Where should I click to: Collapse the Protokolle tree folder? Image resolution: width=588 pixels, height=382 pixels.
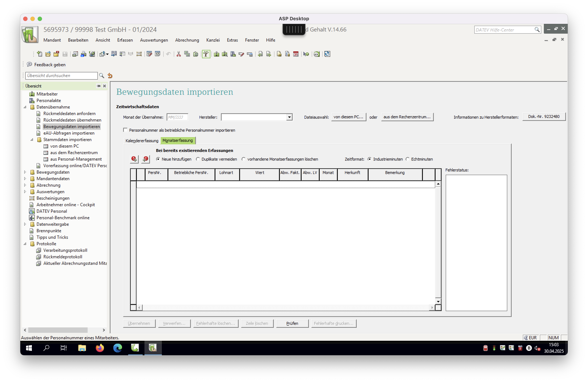25,244
